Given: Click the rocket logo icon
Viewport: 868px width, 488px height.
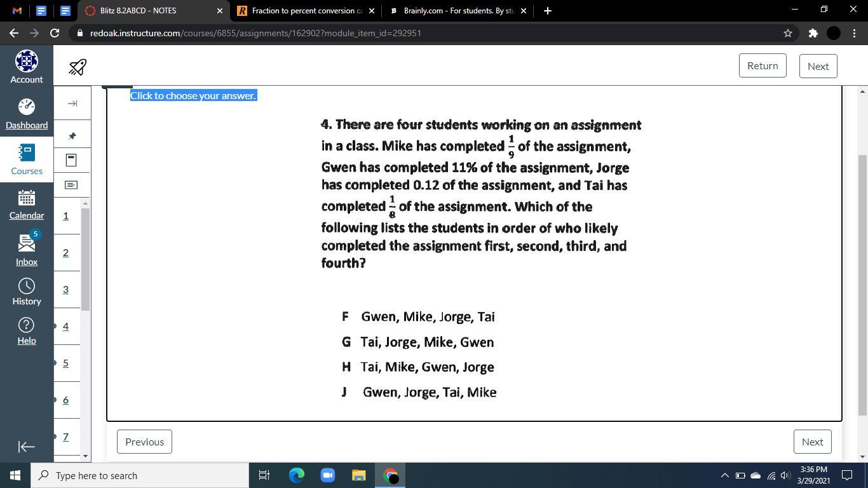Looking at the screenshot, I should 78,67.
